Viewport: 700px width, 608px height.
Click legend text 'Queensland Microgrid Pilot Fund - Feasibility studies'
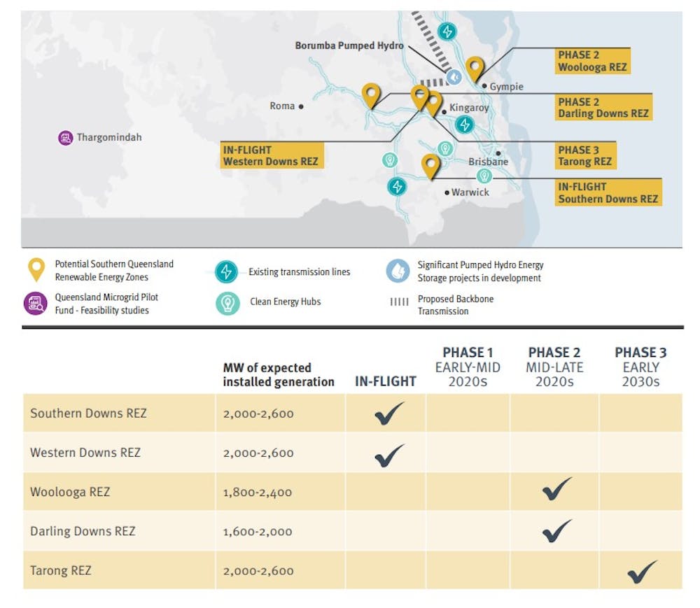(106, 304)
